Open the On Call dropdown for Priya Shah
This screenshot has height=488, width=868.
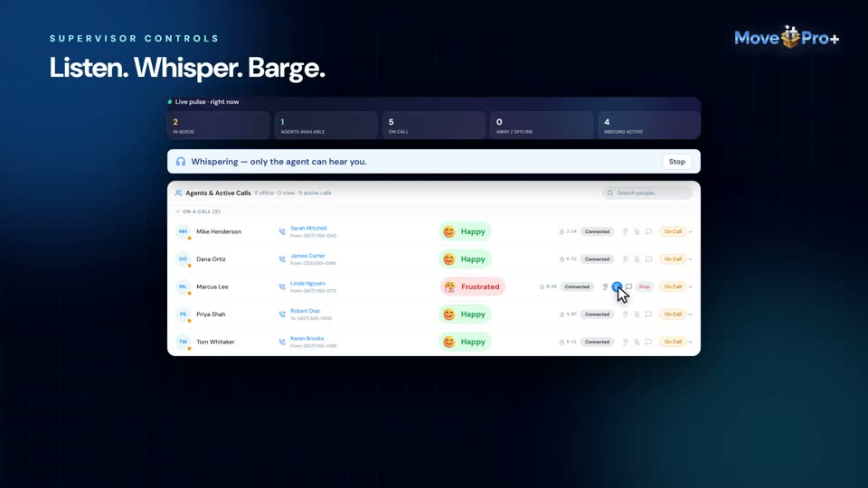tap(675, 314)
